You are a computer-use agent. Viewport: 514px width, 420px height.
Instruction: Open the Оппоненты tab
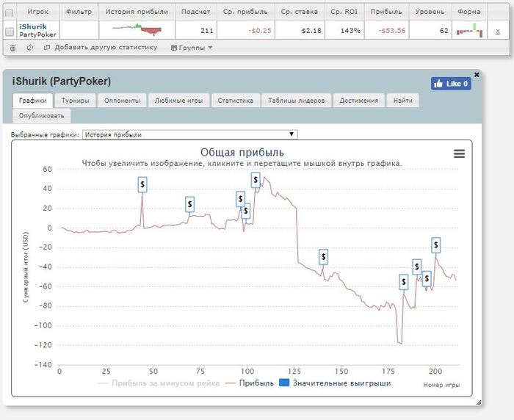[122, 101]
